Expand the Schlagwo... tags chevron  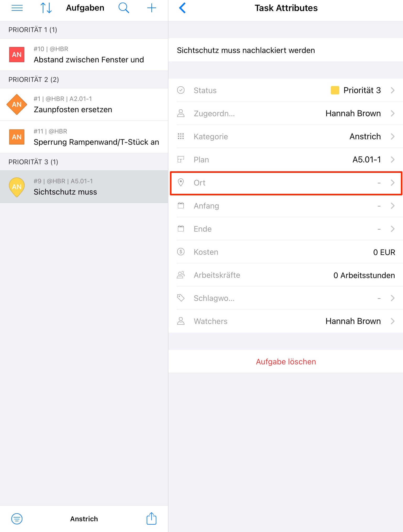393,298
